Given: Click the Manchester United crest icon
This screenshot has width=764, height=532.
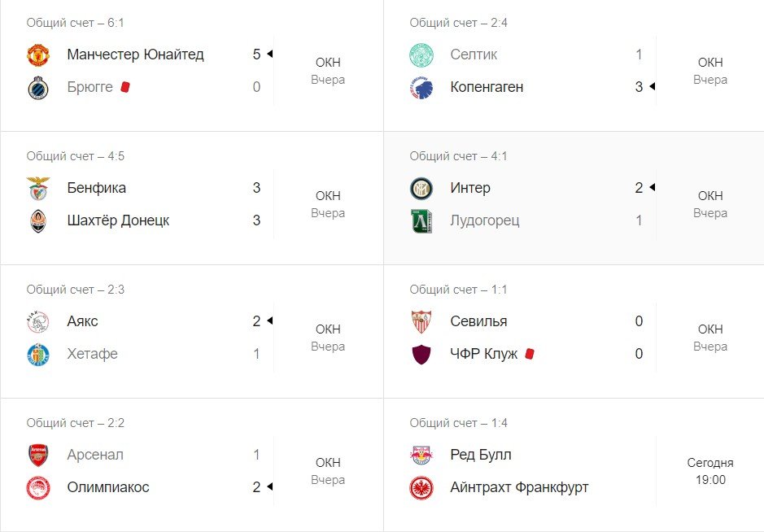Looking at the screenshot, I should click(38, 55).
